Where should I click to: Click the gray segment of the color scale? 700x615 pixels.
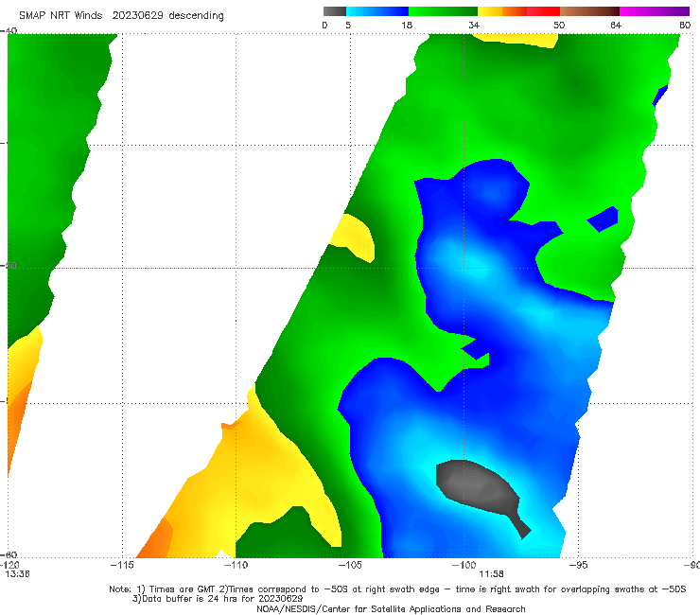pos(335,11)
